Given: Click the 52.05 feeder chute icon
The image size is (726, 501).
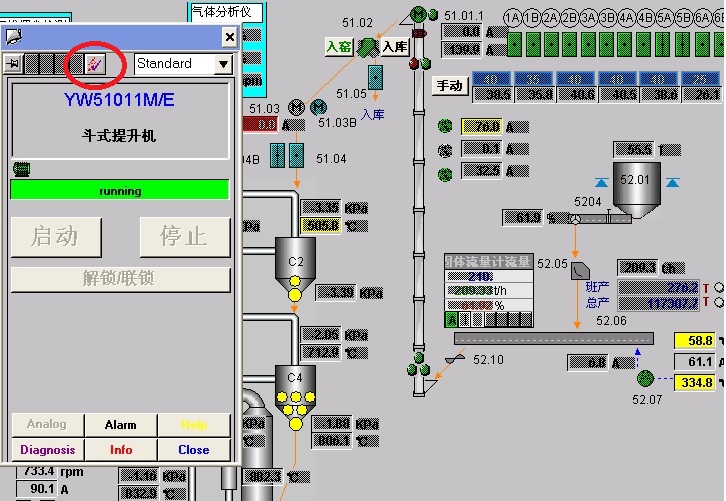Looking at the screenshot, I should [x=582, y=268].
